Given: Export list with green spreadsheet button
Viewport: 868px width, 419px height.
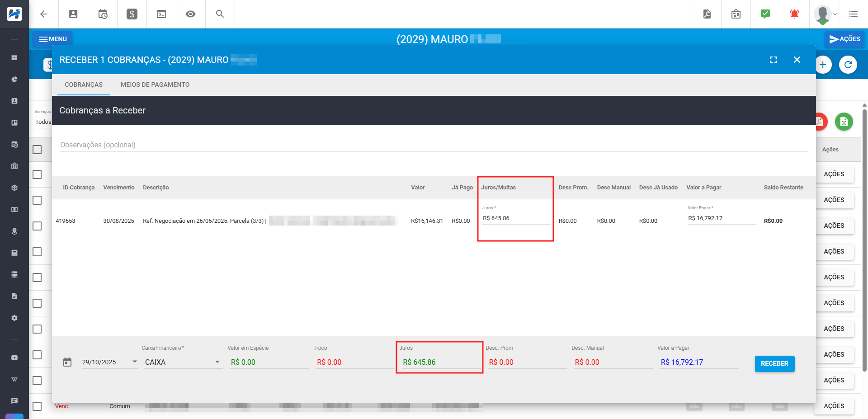Looking at the screenshot, I should click(844, 122).
